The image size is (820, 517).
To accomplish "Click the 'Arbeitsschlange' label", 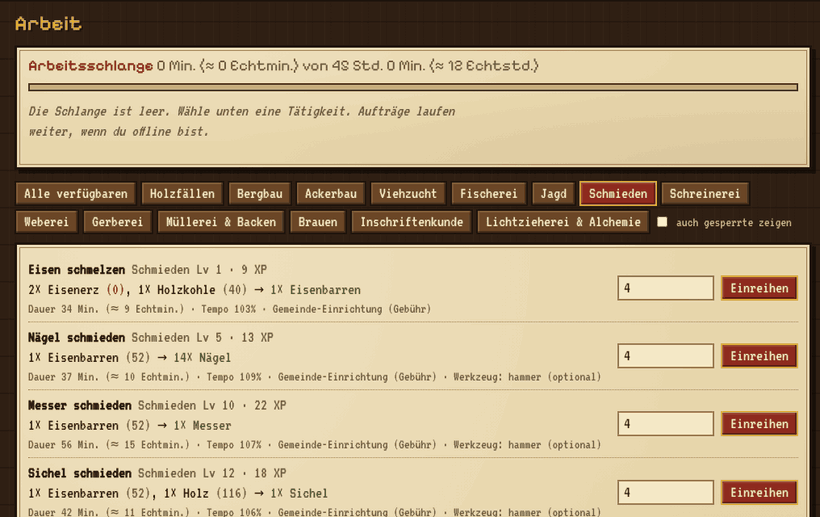I will point(90,66).
